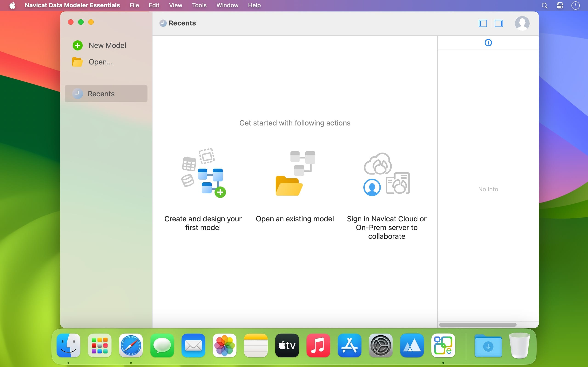Image resolution: width=588 pixels, height=367 pixels.
Task: Open Spotlight search in menu bar
Action: pos(545,5)
